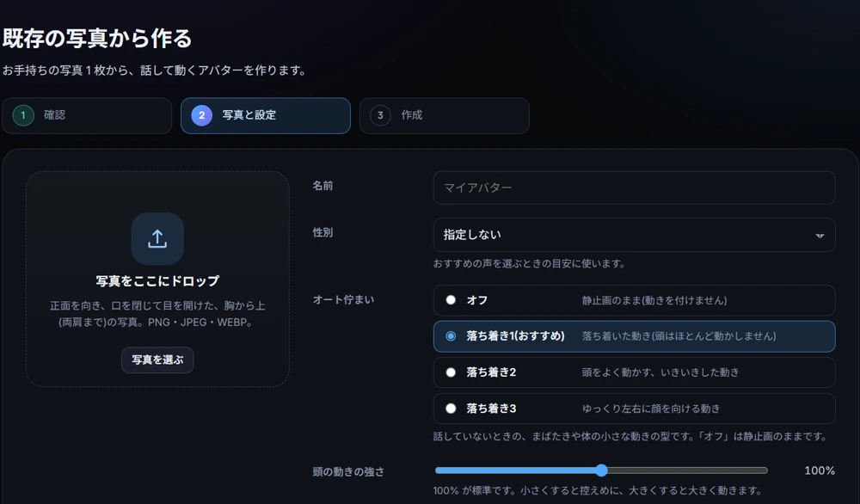Viewport: 860px width, 504px height.
Task: Click the 名前 field label
Action: tap(322, 186)
